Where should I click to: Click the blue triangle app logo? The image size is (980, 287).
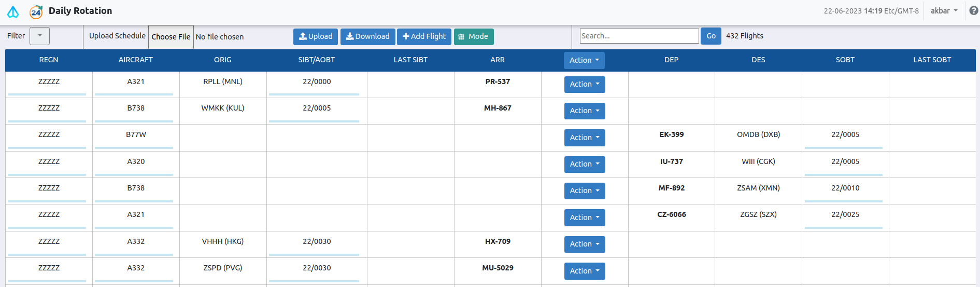(x=13, y=11)
